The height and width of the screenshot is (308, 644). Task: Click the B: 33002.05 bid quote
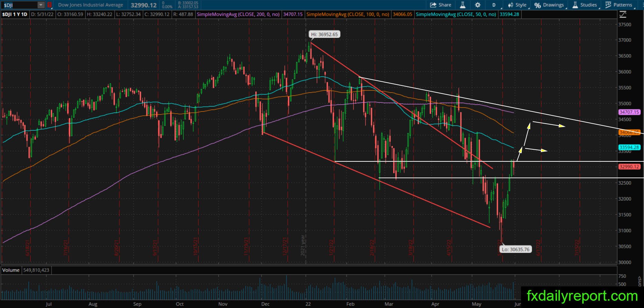[x=188, y=3]
